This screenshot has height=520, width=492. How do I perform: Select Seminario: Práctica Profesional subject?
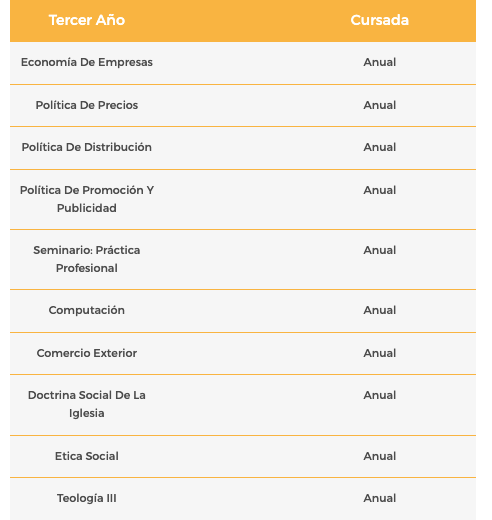[87, 259]
